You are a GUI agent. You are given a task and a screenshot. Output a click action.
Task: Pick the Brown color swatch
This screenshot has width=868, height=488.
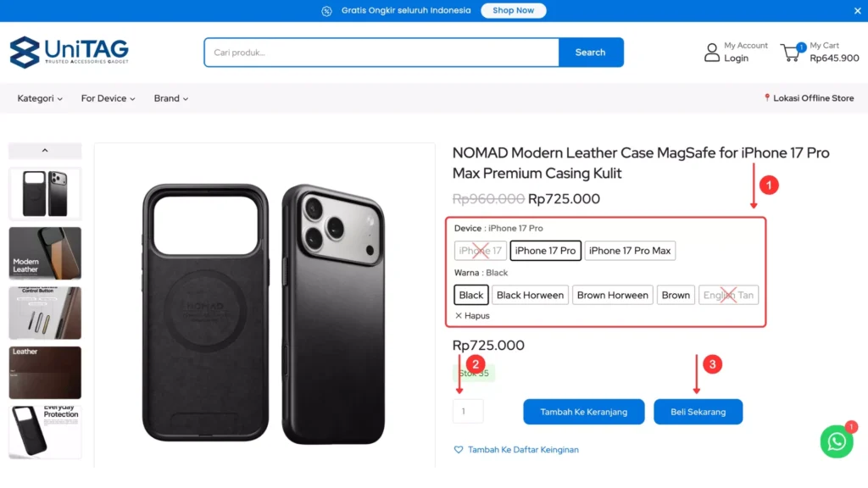(676, 296)
